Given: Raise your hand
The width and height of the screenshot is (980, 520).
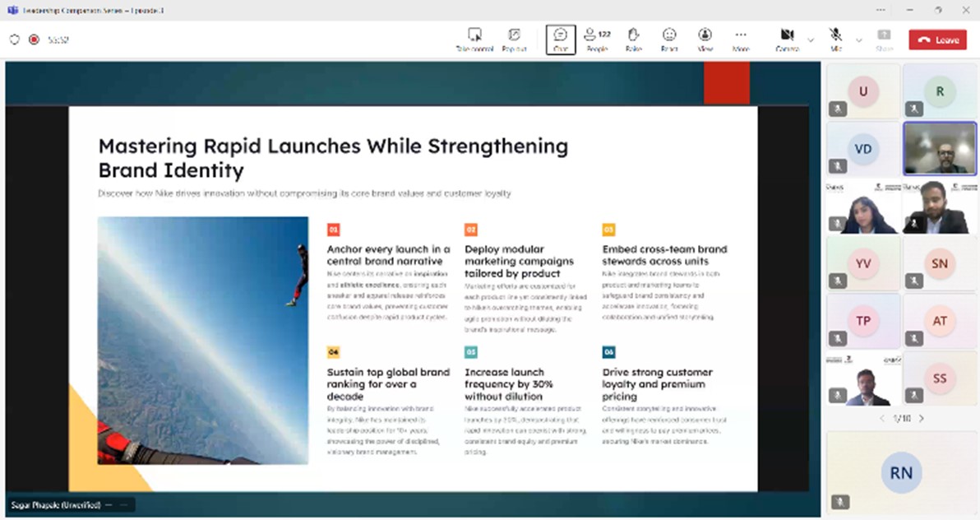Looking at the screenshot, I should tap(633, 40).
